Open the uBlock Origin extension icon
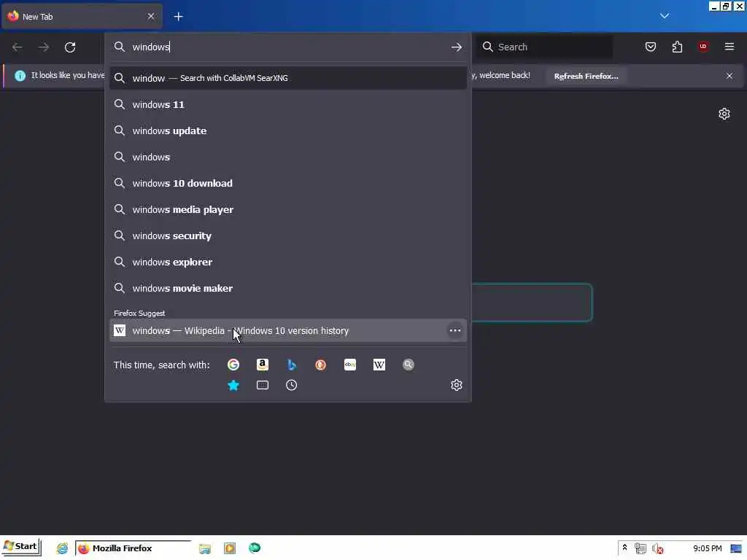 703,47
